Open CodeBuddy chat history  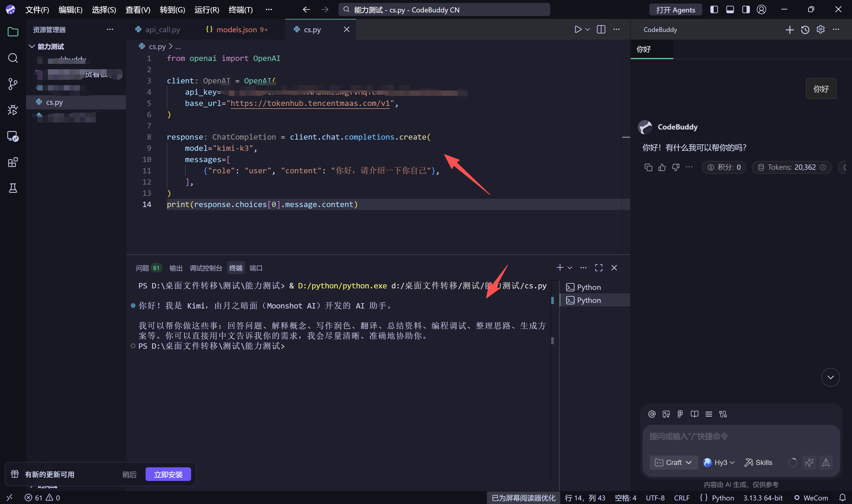click(x=805, y=30)
